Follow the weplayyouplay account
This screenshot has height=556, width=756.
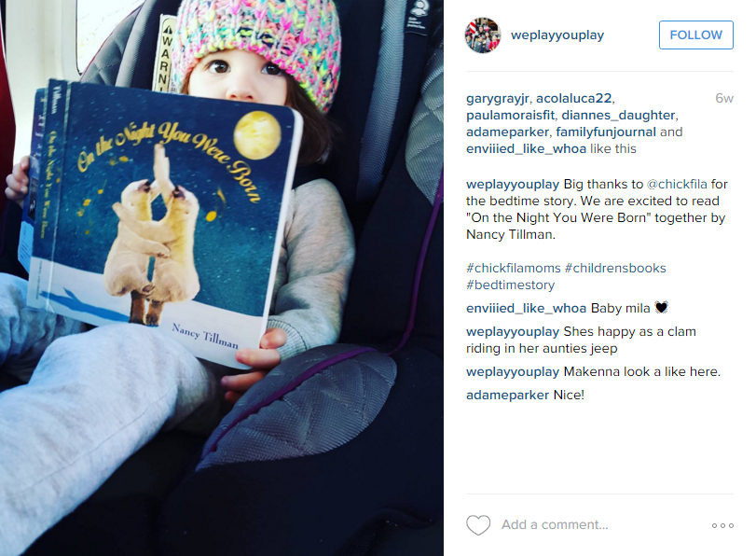point(695,35)
